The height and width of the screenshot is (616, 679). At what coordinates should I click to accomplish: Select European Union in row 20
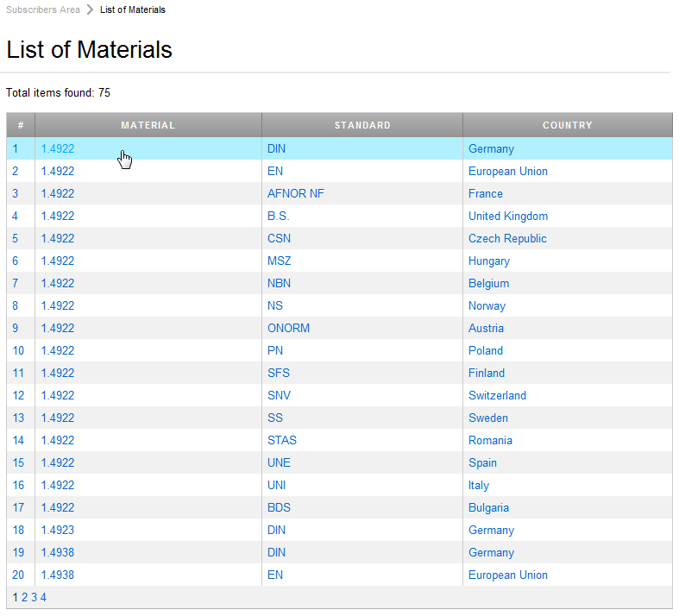pos(508,575)
